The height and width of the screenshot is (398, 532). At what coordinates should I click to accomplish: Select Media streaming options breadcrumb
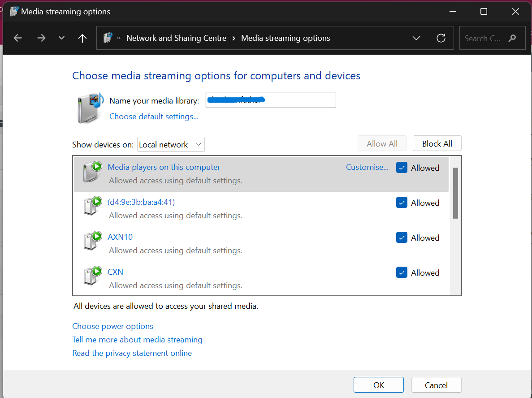pyautogui.click(x=285, y=38)
